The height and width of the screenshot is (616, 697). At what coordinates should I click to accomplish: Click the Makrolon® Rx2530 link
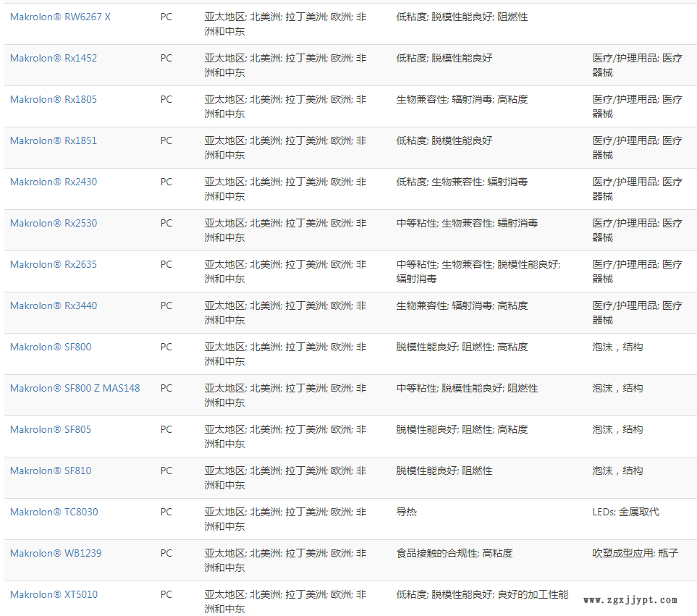pyautogui.click(x=53, y=223)
